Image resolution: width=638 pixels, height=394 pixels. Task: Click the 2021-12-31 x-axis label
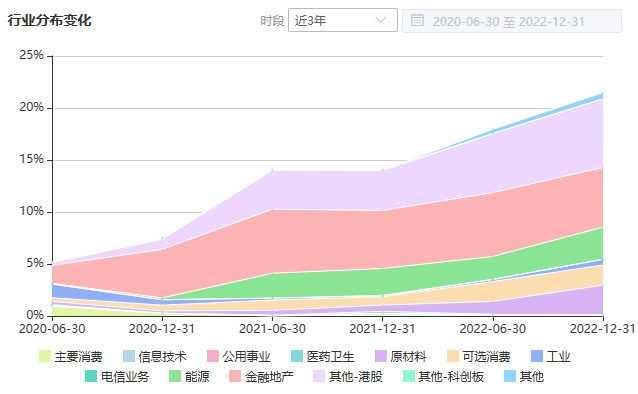382,328
